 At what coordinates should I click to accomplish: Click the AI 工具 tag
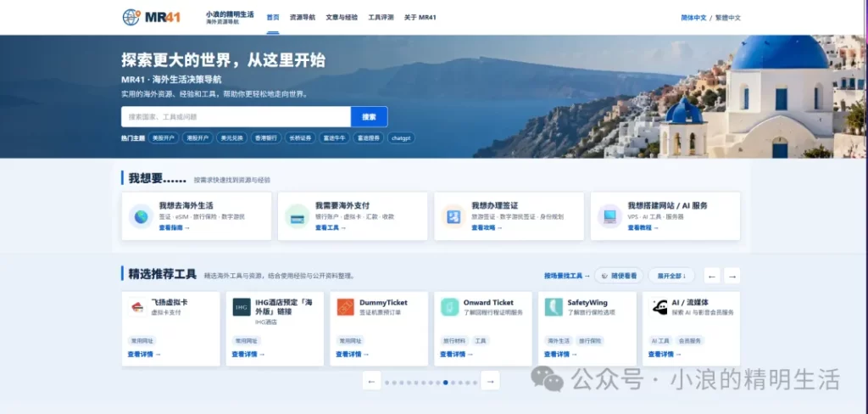(x=660, y=341)
